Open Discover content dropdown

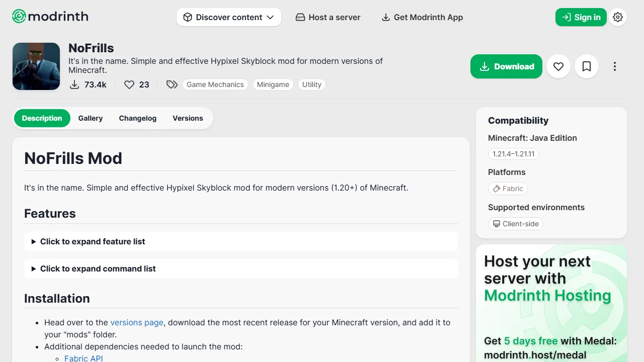(x=228, y=17)
